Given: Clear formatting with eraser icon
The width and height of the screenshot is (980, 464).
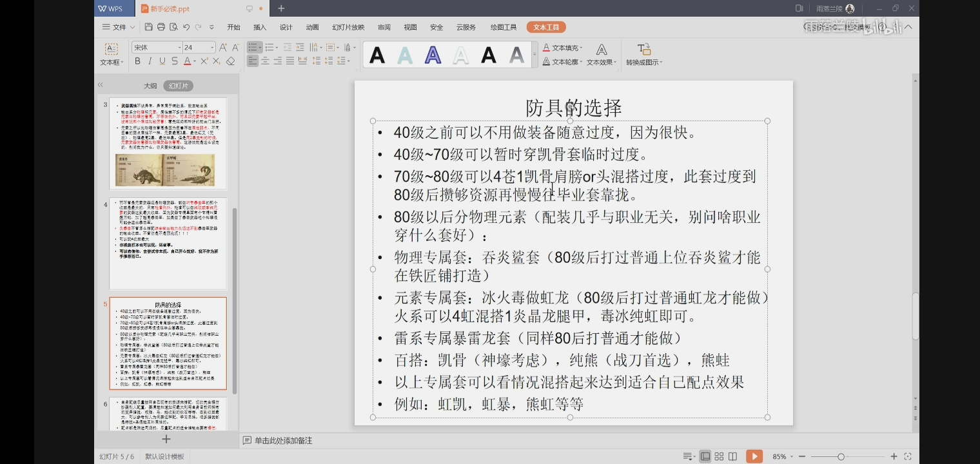Looking at the screenshot, I should coord(231,61).
